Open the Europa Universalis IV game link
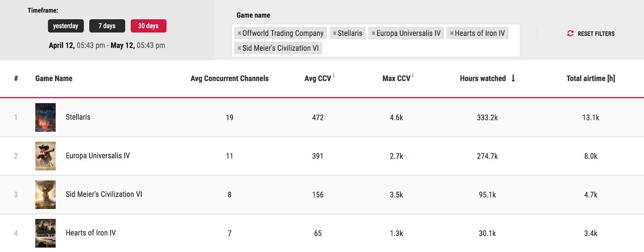Screen dimensions: 644x252 tap(98, 156)
